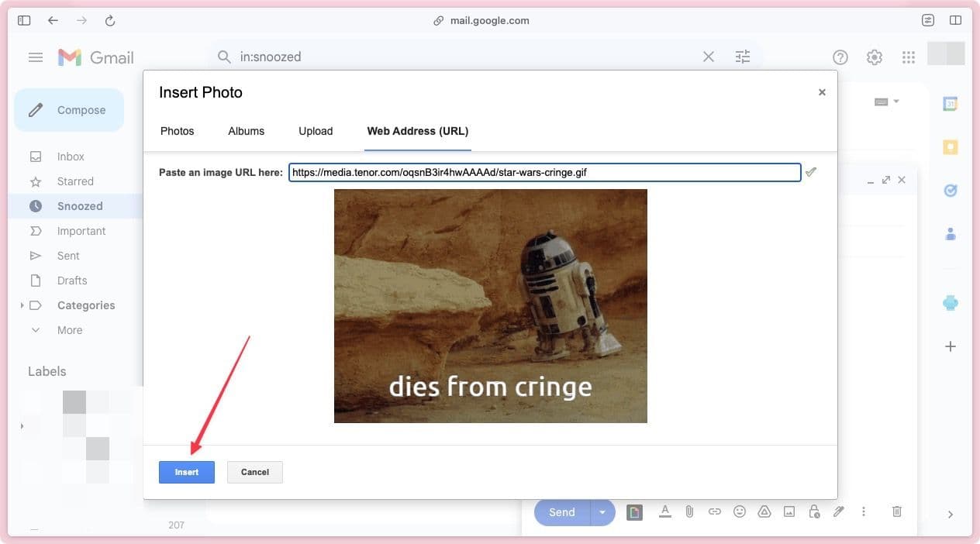Open Google Keep in the right sidebar
This screenshot has width=980, height=544.
coord(951,146)
